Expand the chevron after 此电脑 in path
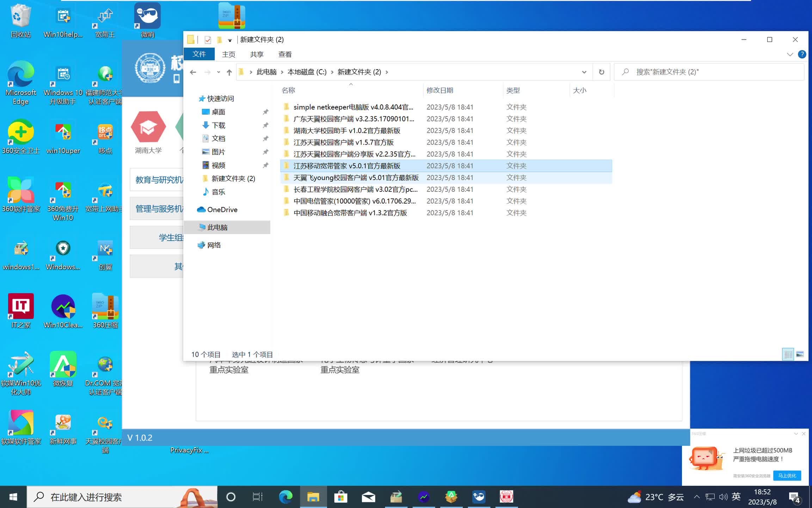The width and height of the screenshot is (812, 508). point(282,72)
